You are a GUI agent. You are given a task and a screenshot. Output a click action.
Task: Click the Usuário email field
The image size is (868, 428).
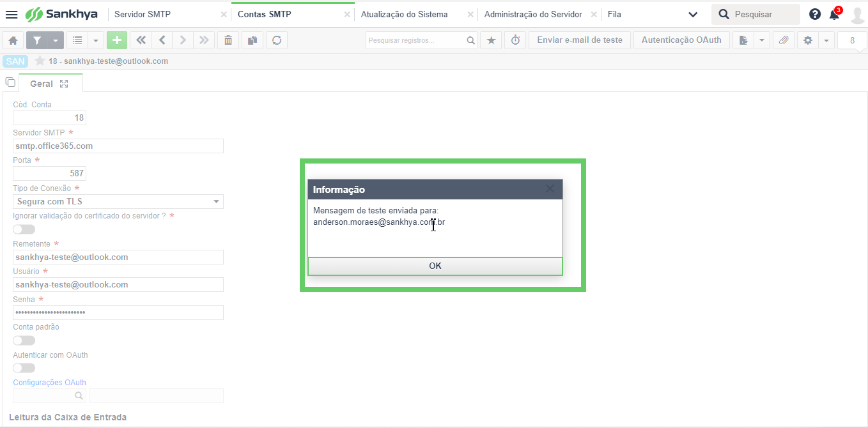tap(118, 284)
